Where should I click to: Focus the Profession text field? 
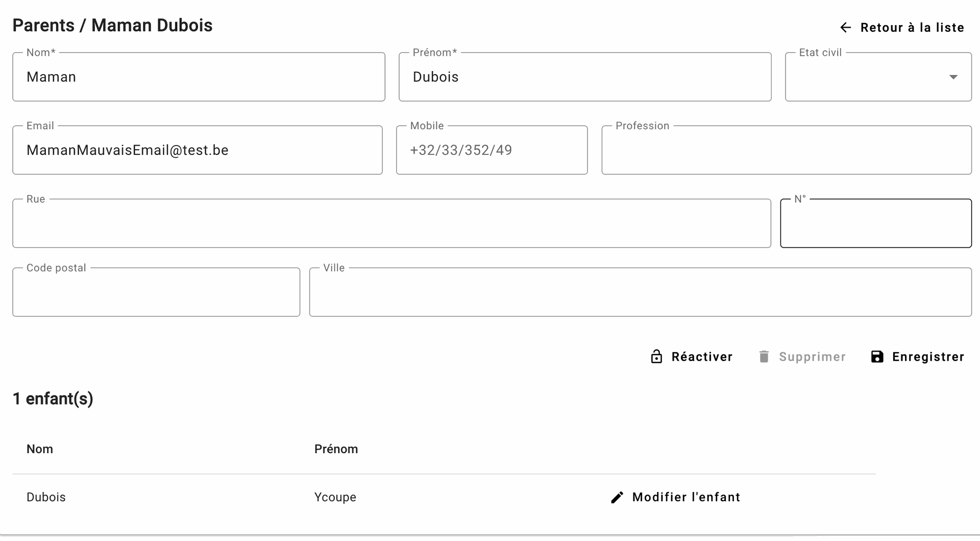786,150
